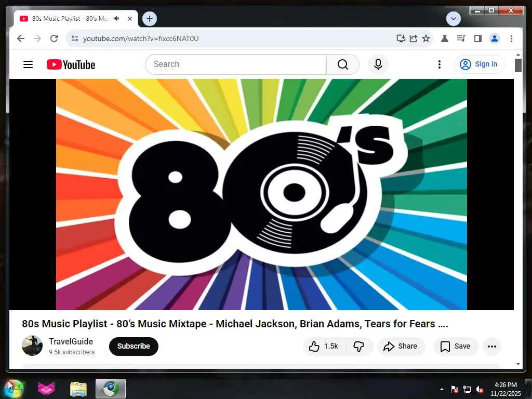This screenshot has height=399, width=532.
Task: Show hidden system tray icons
Action: coord(442,389)
